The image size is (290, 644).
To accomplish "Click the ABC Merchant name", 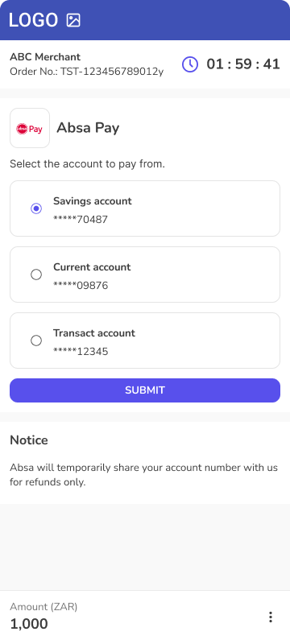I will tap(45, 56).
